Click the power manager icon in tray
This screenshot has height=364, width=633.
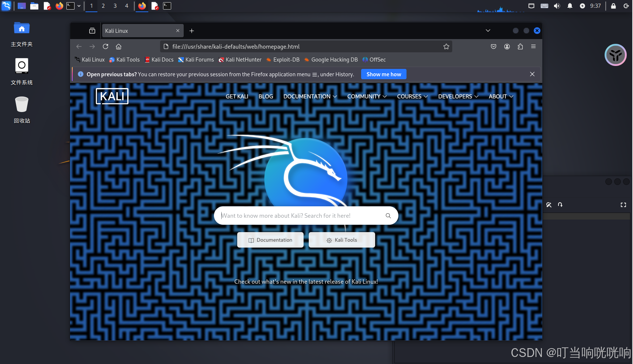click(582, 6)
